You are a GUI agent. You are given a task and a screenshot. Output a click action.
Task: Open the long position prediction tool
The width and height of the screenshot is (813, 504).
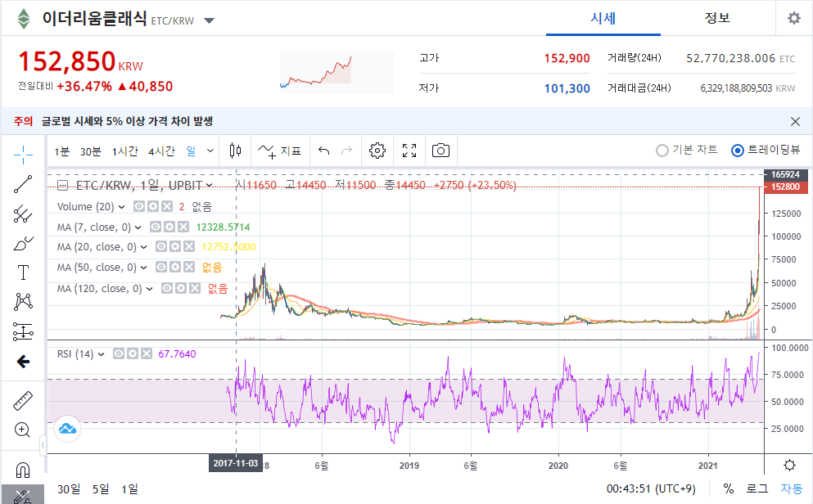23,331
